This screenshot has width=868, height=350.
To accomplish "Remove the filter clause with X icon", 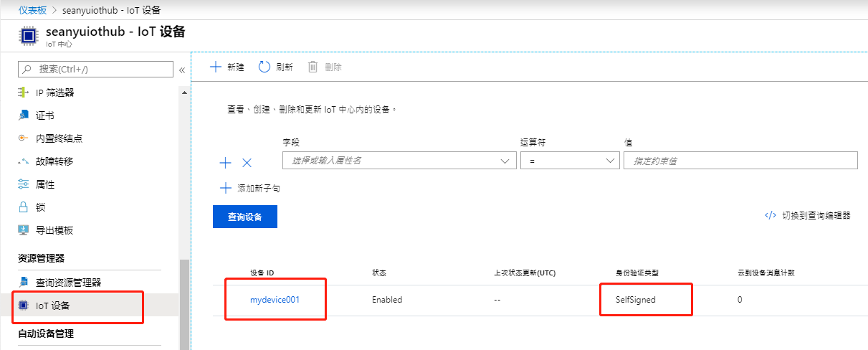I will [247, 163].
